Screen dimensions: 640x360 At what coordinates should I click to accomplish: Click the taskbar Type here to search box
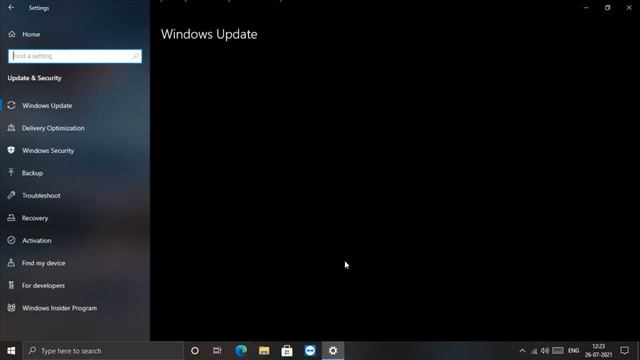103,351
